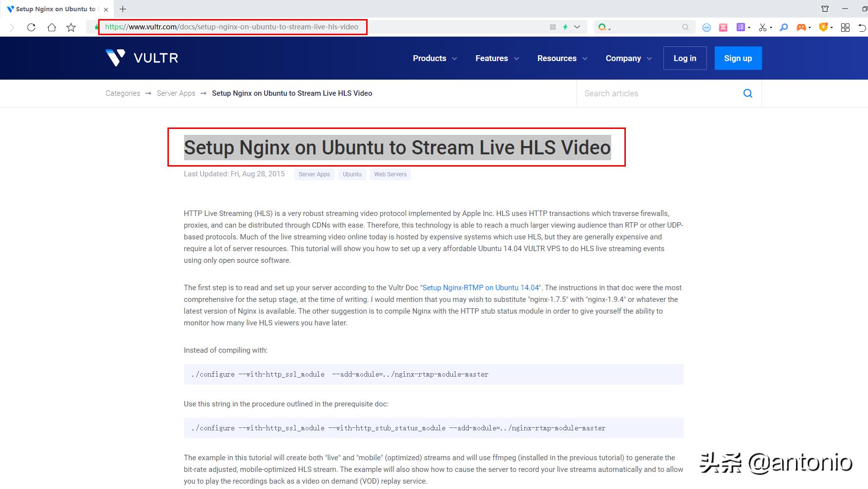Go to the browser home page icon

(51, 27)
